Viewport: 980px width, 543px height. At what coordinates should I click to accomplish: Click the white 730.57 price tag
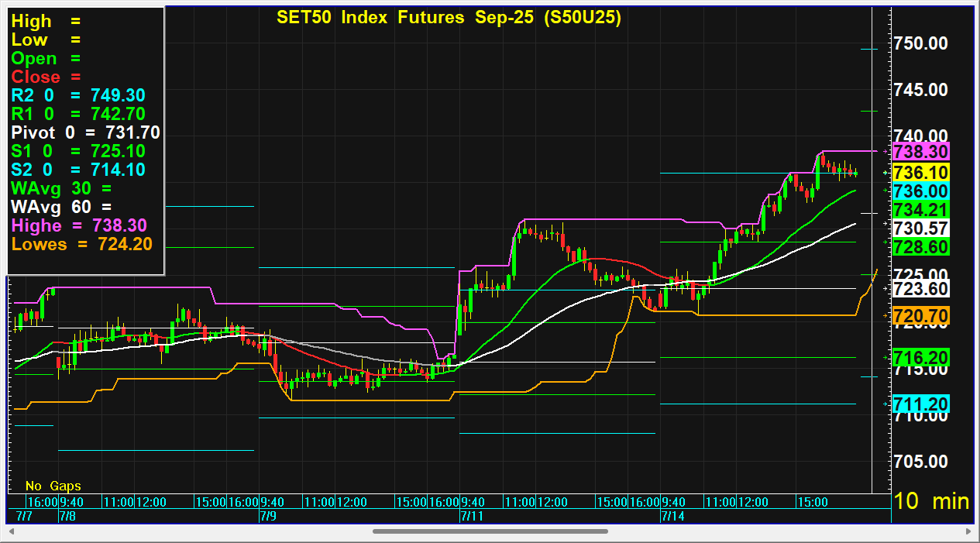[x=921, y=229]
